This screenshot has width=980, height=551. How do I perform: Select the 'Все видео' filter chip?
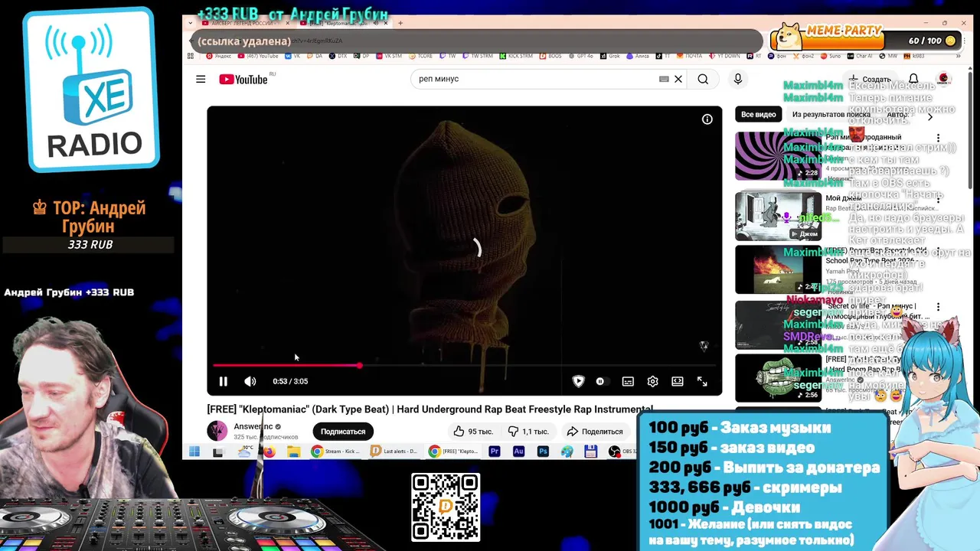758,114
